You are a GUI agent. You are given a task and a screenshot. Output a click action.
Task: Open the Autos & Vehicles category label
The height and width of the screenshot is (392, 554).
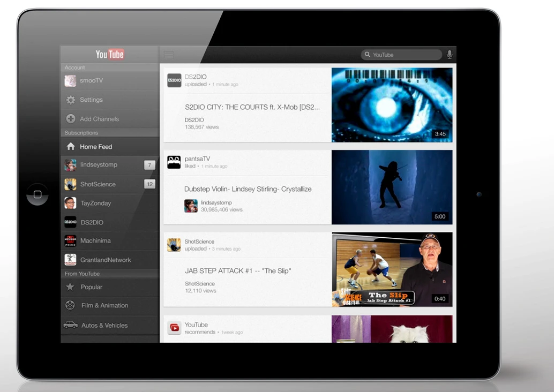104,325
